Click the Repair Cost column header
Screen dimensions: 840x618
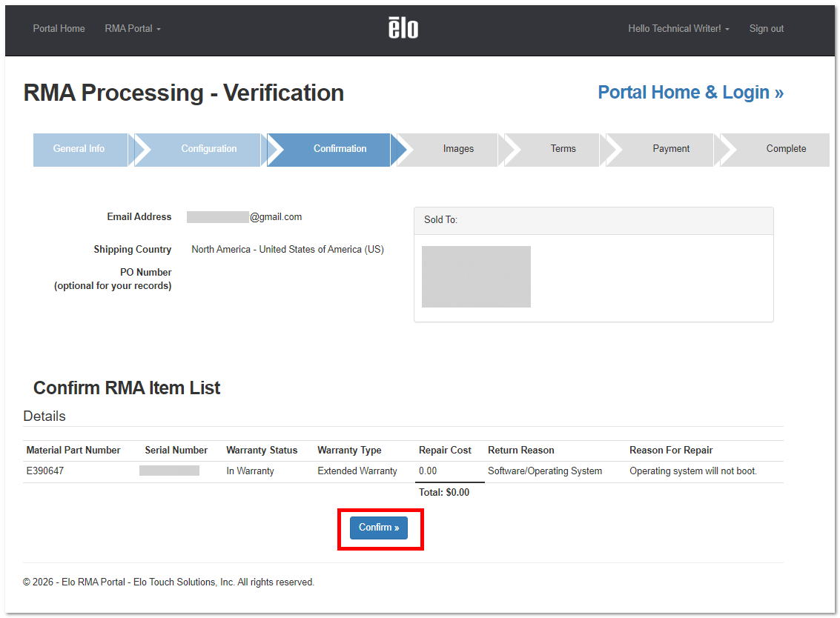click(x=445, y=451)
